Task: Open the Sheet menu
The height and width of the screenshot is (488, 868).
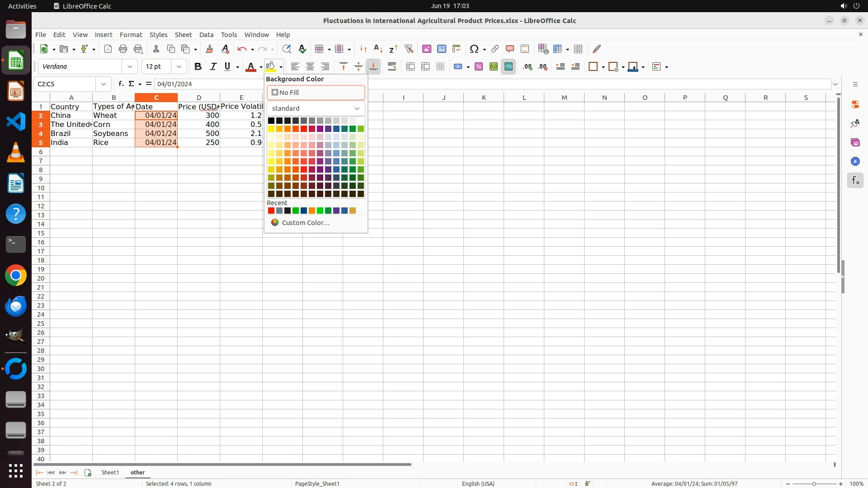Action: point(183,35)
